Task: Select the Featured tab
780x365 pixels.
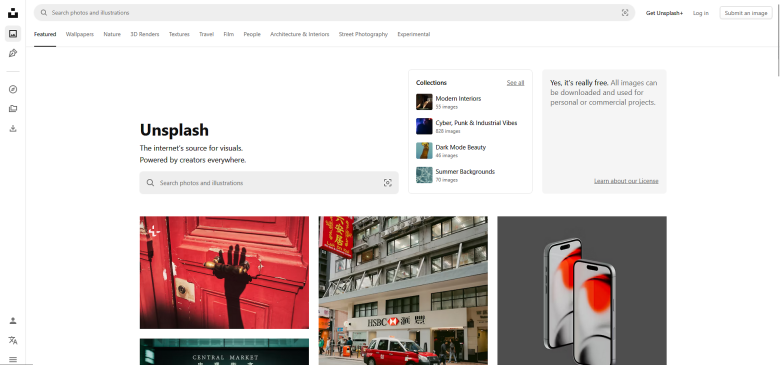Action: [x=45, y=34]
